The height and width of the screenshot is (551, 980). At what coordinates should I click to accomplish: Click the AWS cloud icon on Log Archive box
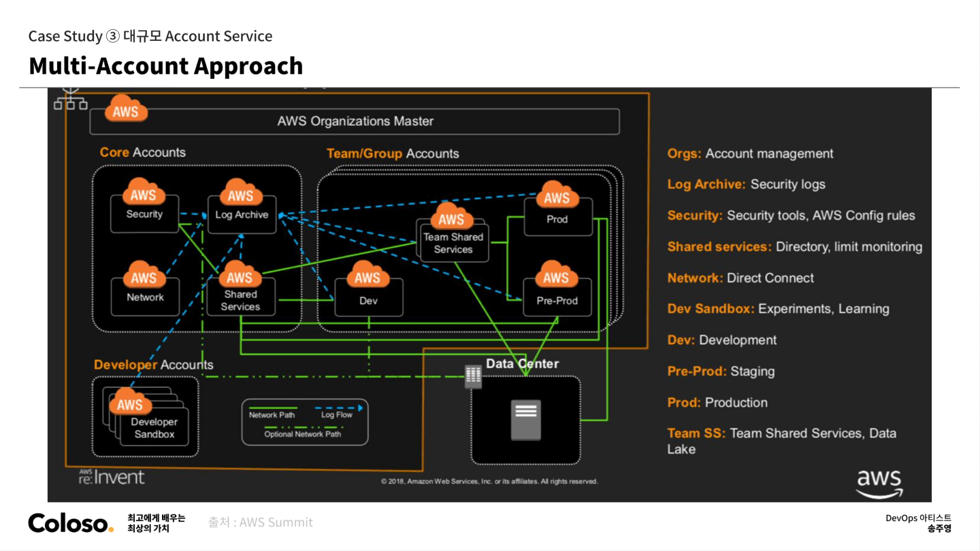tap(240, 193)
